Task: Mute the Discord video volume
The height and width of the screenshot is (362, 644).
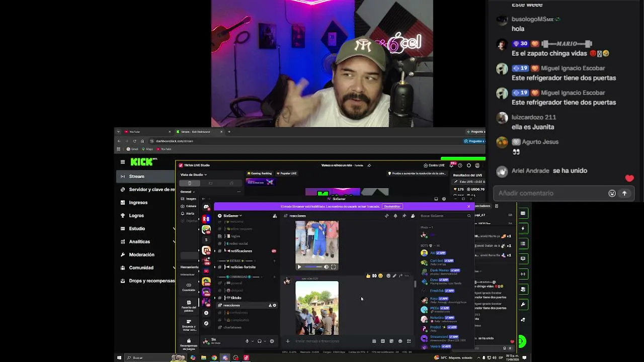Action: (326, 267)
